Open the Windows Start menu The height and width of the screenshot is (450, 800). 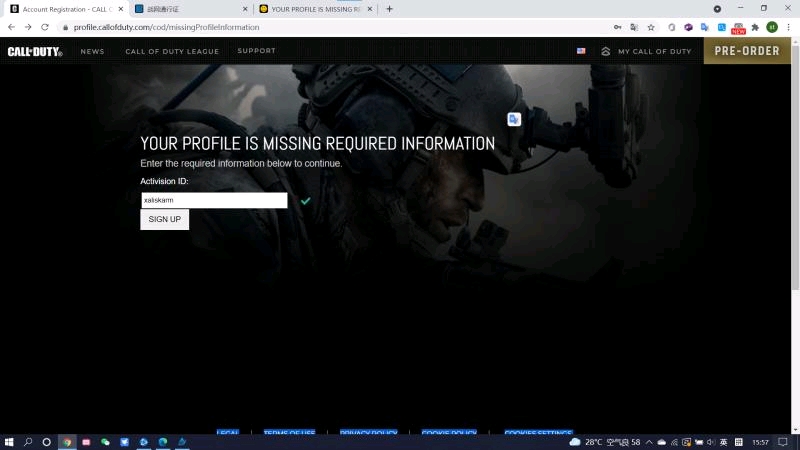9,442
